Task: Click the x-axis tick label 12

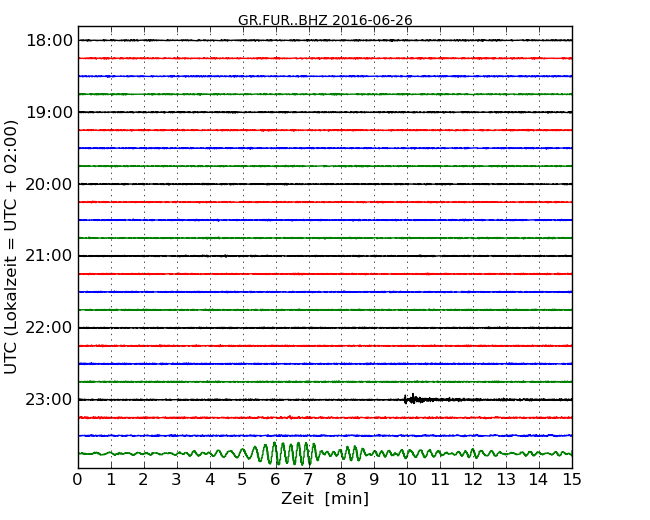Action: 473,480
